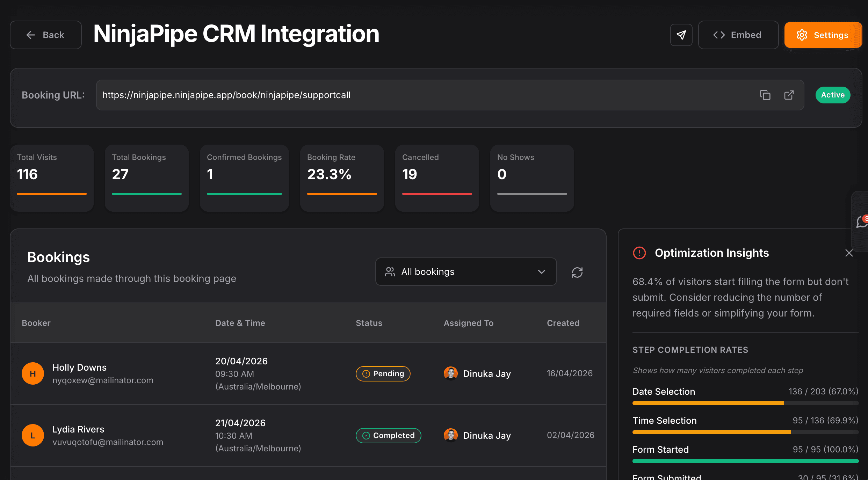
Task: Click the Optimization Insights alert icon
Action: pos(639,253)
